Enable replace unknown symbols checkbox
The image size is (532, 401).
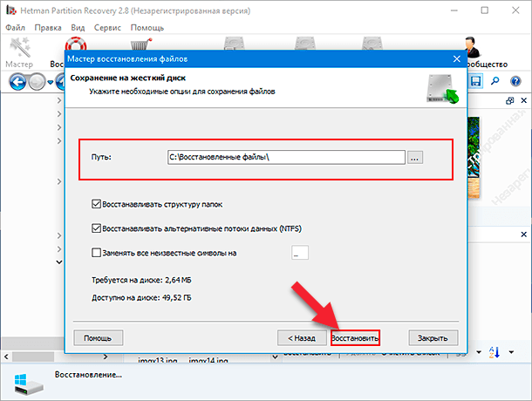[x=96, y=253]
